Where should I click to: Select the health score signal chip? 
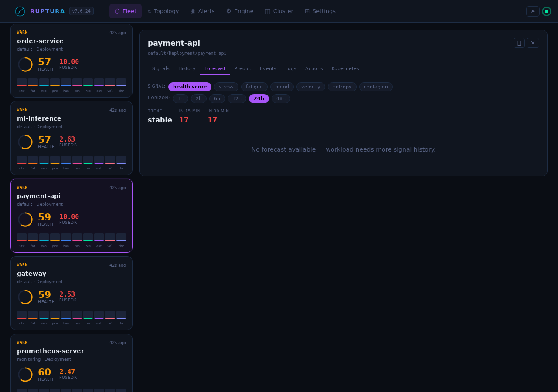190,87
